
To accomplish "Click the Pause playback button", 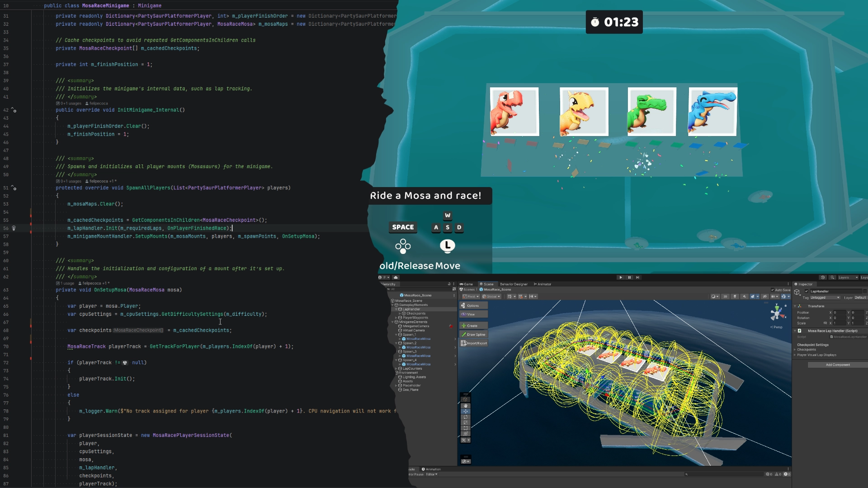I will click(x=629, y=277).
